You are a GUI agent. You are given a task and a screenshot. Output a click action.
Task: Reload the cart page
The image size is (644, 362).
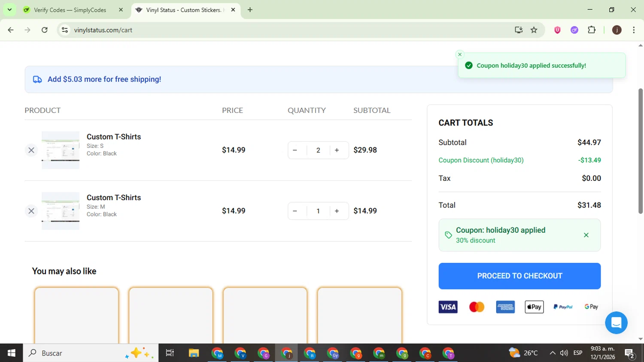[44, 30]
